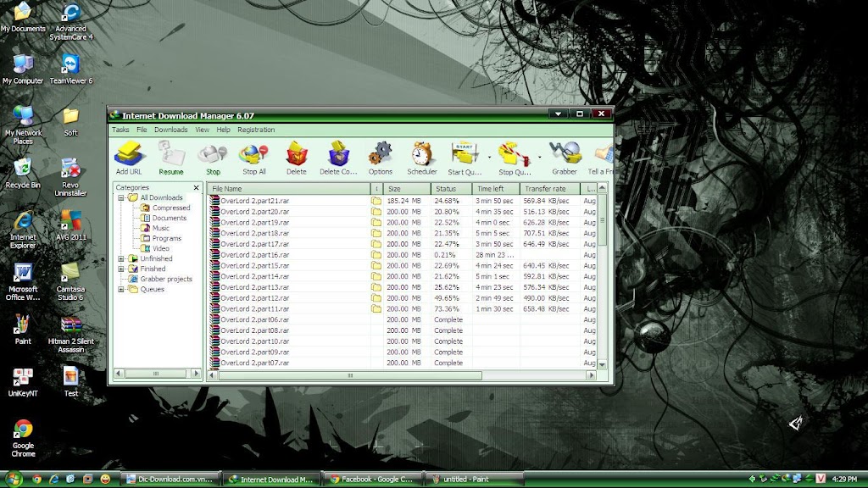Collapse the All Downloads tree node
The width and height of the screenshot is (868, 488).
pos(121,197)
